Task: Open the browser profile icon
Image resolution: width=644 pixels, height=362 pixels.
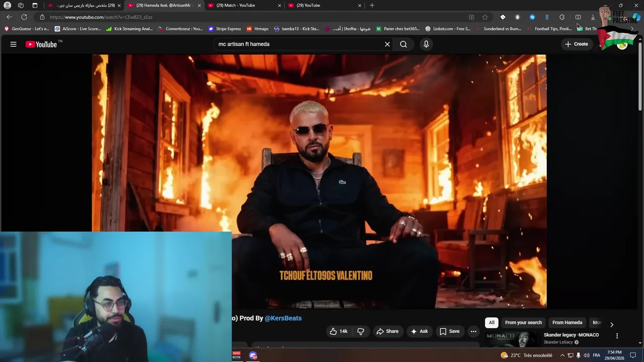Action: 7,5
